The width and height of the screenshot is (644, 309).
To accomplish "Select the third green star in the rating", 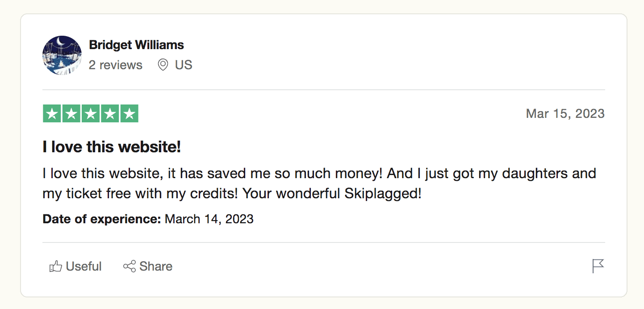I will tap(91, 113).
